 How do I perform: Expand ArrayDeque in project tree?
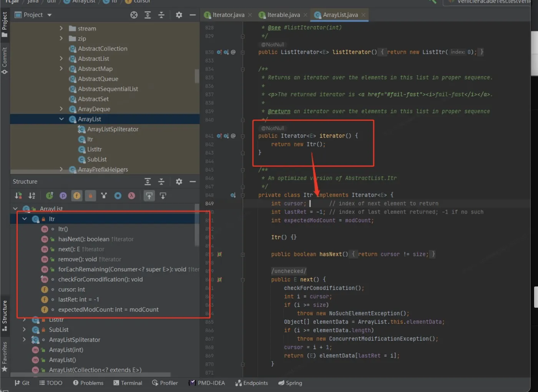click(61, 109)
